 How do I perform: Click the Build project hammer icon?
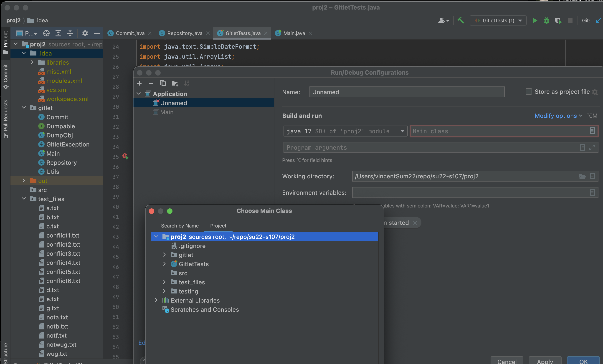coord(461,20)
